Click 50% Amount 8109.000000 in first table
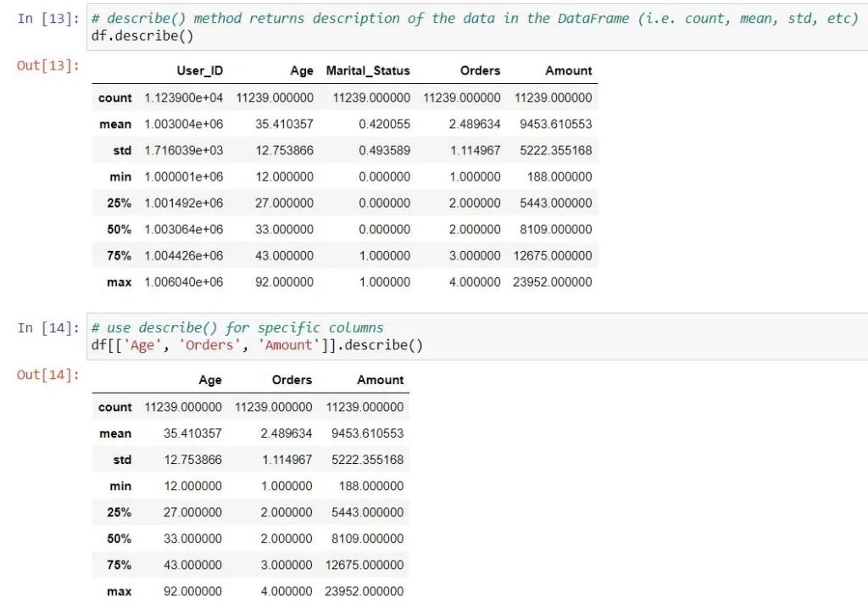The width and height of the screenshot is (868, 603). click(556, 230)
